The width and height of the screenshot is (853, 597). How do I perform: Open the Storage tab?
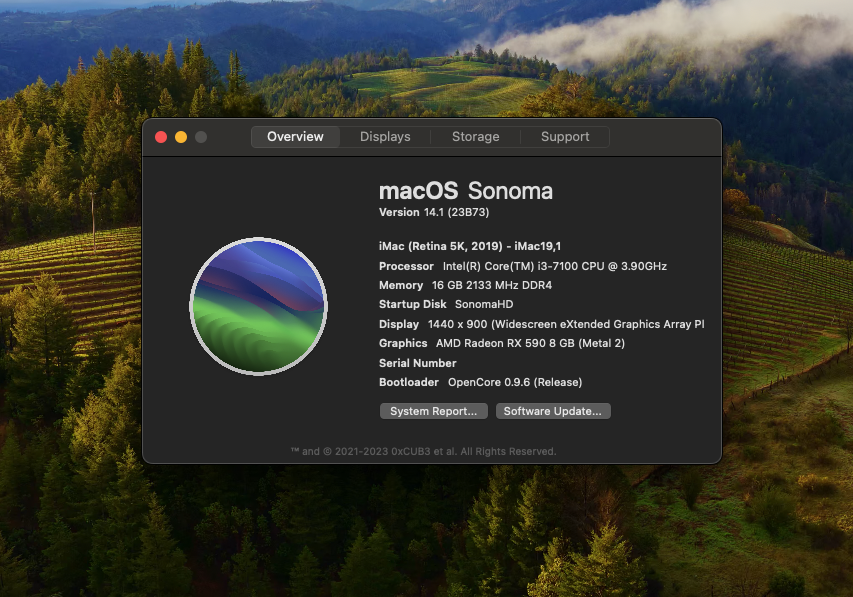(475, 137)
